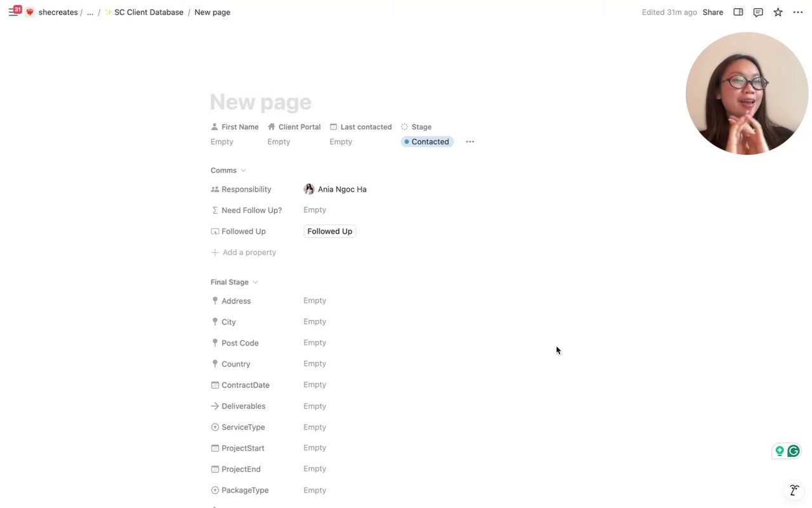812x508 pixels.
Task: Edit empty First Name value
Action: pyautogui.click(x=222, y=142)
